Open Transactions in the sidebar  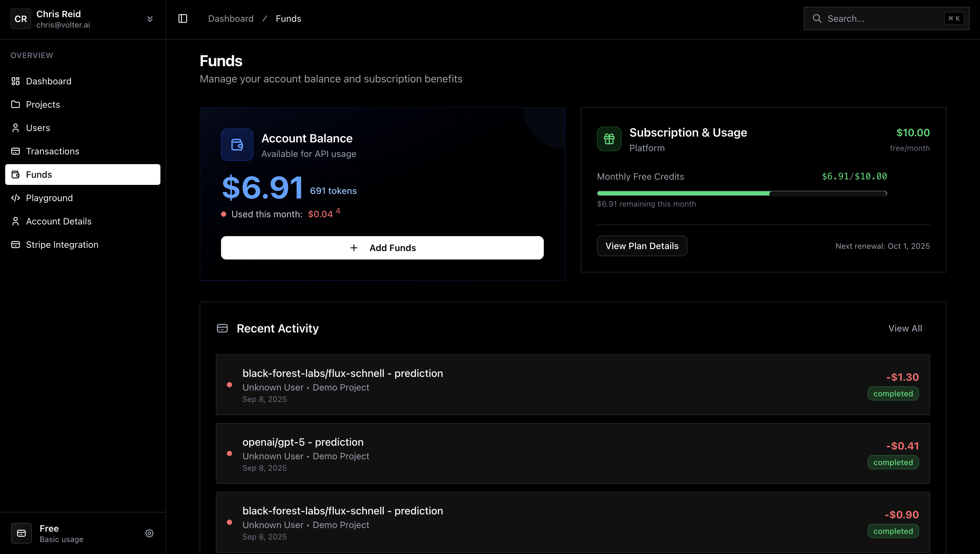[x=83, y=151]
